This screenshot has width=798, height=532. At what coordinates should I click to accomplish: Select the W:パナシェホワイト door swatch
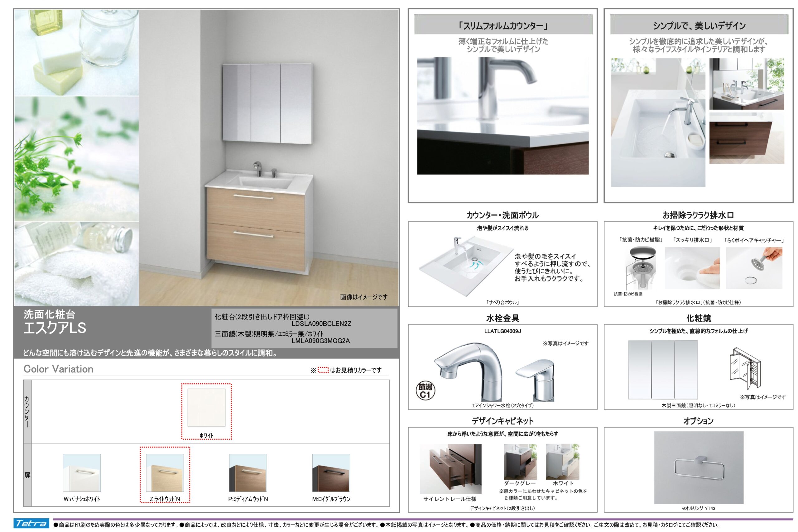point(82,472)
